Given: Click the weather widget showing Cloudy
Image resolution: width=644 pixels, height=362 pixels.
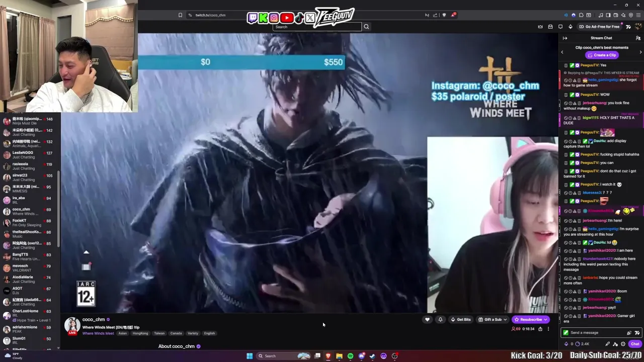Looking at the screenshot, I should pyautogui.click(x=13, y=356).
